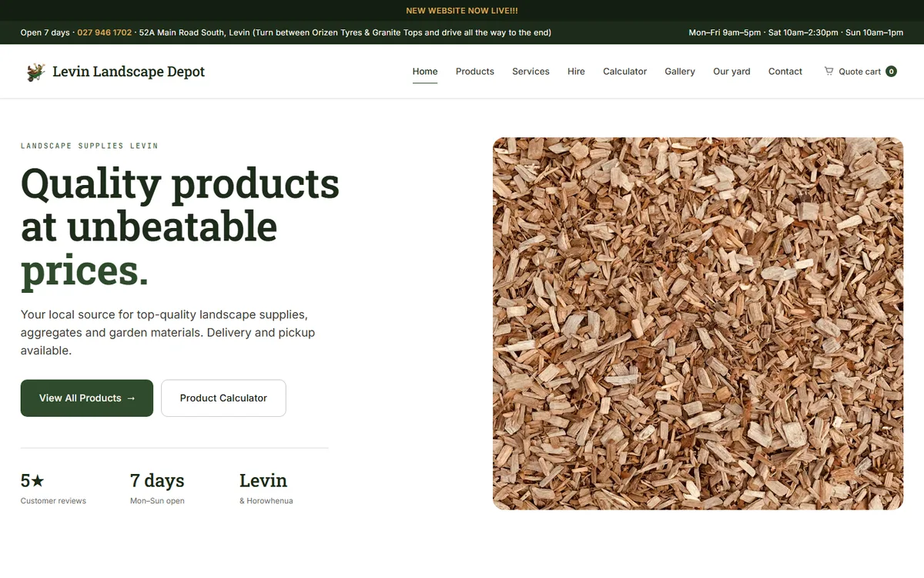This screenshot has height=578, width=924.
Task: Click the 5★ customer reviews stat
Action: coord(53,489)
